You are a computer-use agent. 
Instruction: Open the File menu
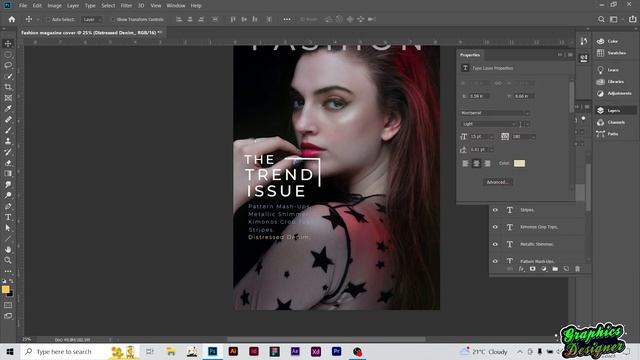[23, 6]
